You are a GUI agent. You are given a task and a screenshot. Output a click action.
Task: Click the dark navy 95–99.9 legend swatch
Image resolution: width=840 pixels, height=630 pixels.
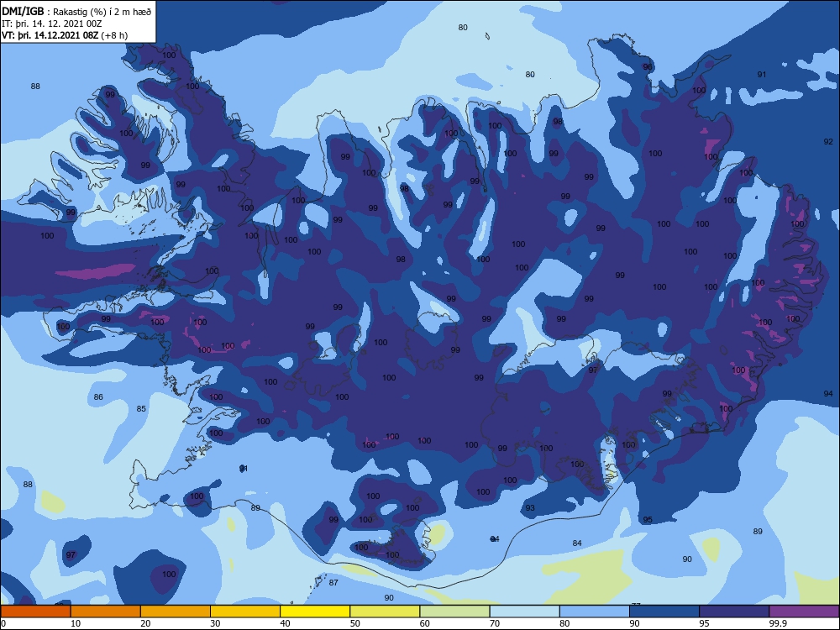click(734, 612)
